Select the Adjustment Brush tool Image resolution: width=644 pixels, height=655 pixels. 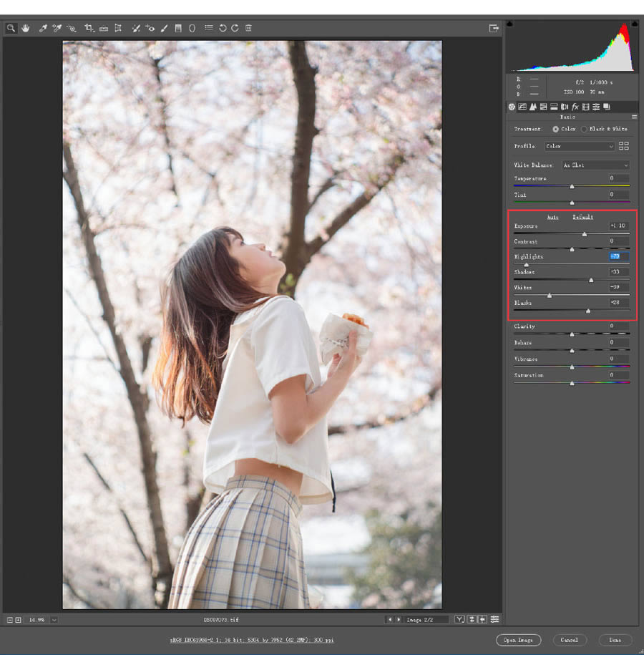tap(164, 28)
